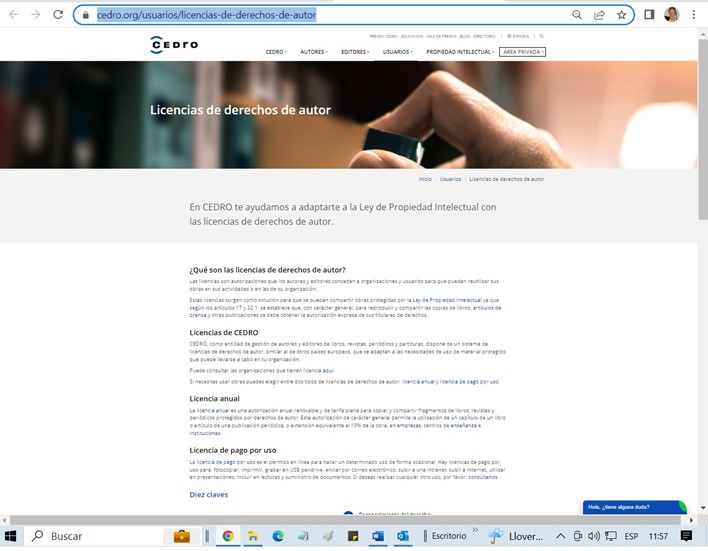The width and height of the screenshot is (708, 551).
Task: Expand the USUARIOS navigation dropdown
Action: click(397, 52)
